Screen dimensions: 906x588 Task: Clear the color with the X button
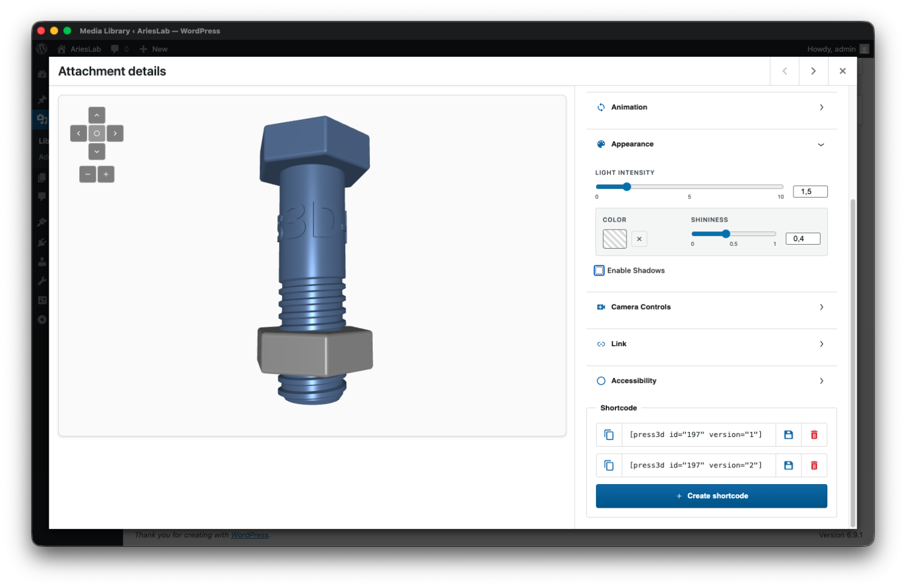point(639,239)
